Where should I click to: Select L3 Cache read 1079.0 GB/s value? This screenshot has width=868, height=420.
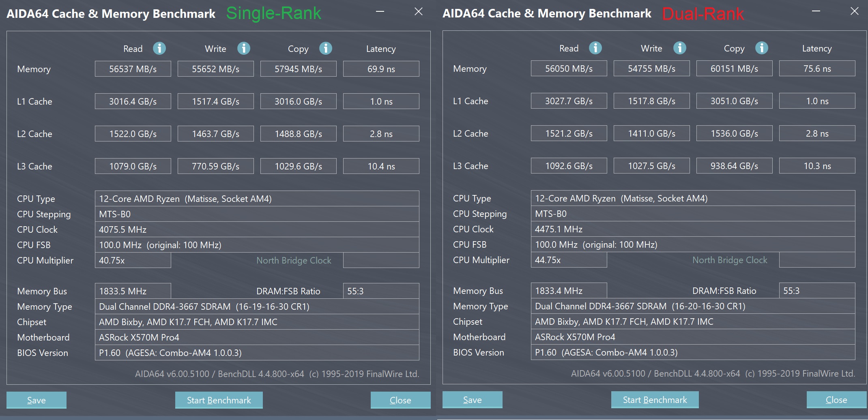[133, 166]
